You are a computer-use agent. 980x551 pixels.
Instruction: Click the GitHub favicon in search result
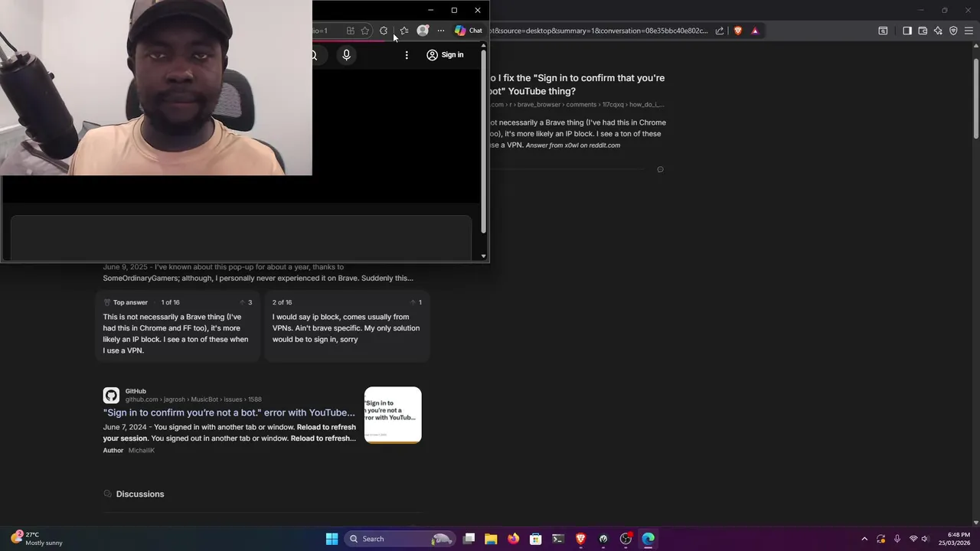(x=111, y=396)
